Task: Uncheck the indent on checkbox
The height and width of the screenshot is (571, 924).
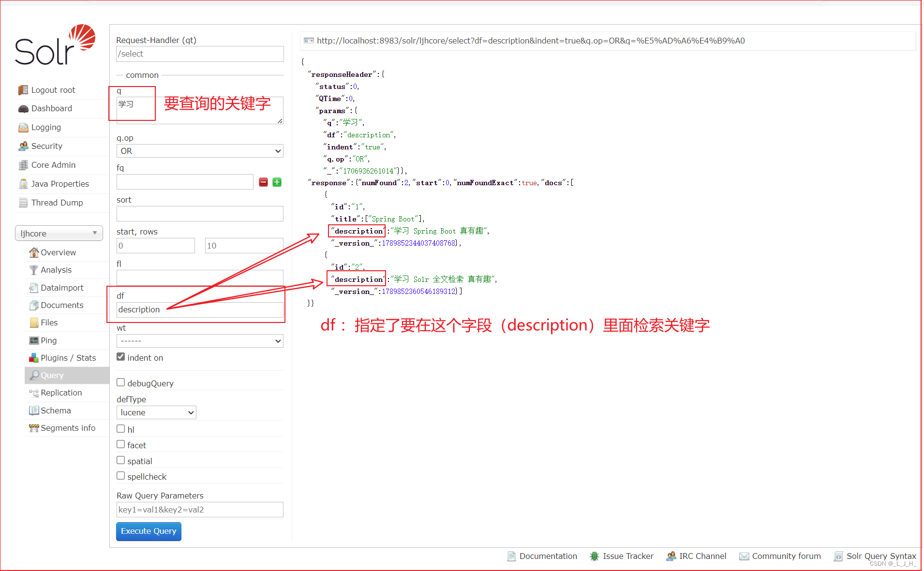Action: pyautogui.click(x=121, y=357)
